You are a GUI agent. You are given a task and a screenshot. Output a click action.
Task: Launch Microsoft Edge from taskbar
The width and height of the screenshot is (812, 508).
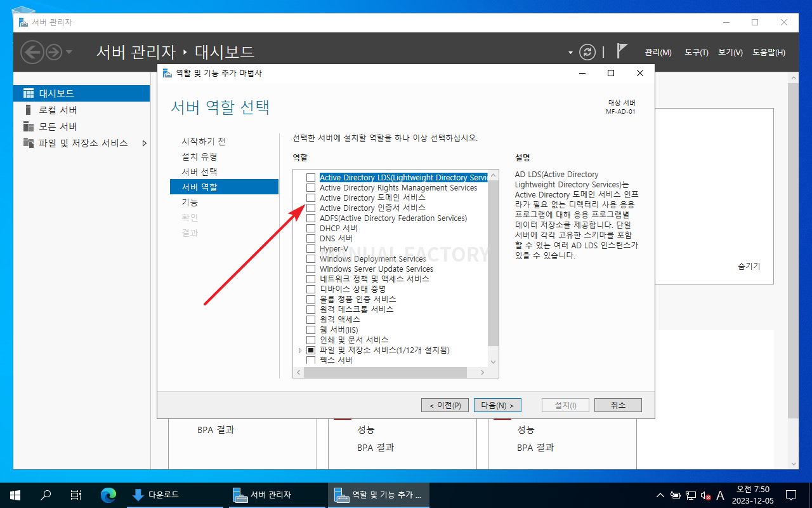(x=108, y=495)
